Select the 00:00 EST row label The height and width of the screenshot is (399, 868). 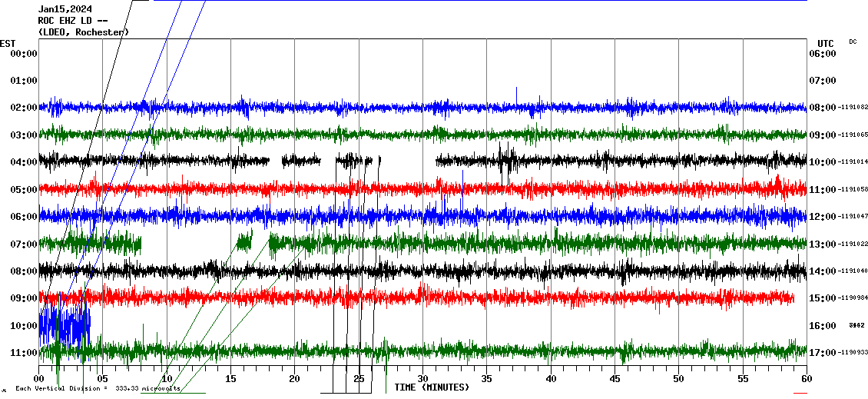click(x=23, y=53)
